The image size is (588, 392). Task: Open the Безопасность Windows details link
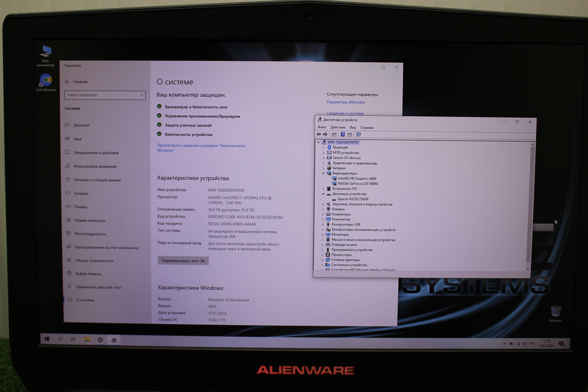[201, 148]
